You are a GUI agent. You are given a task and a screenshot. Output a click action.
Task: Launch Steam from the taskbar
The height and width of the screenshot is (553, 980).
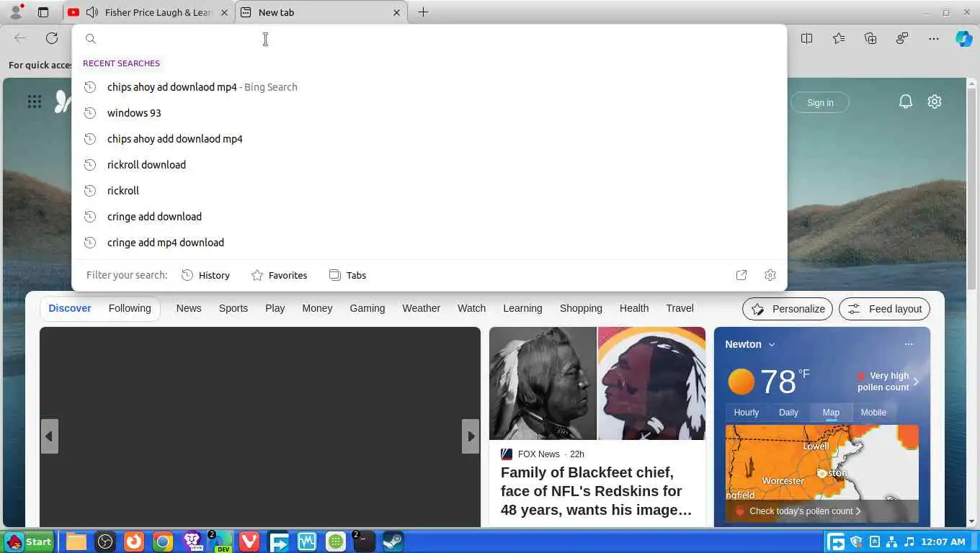point(393,541)
